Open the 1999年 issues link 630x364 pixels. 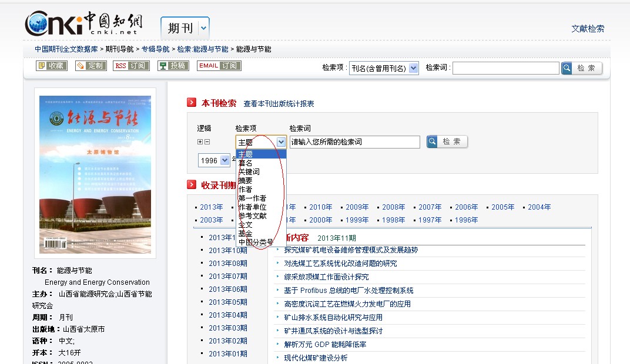coord(357,220)
